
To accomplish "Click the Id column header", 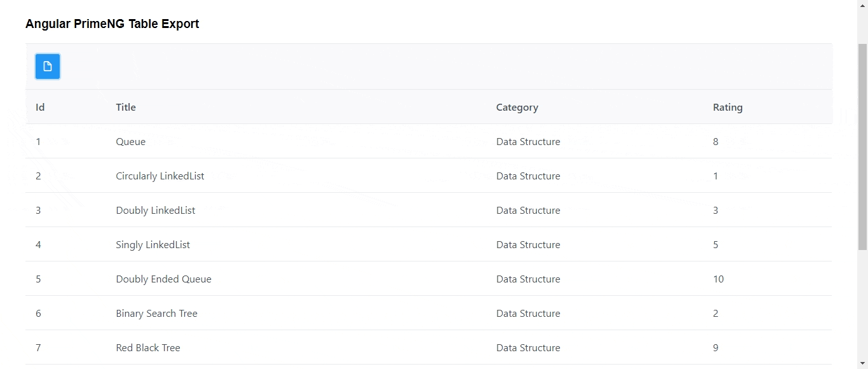I will click(x=40, y=107).
